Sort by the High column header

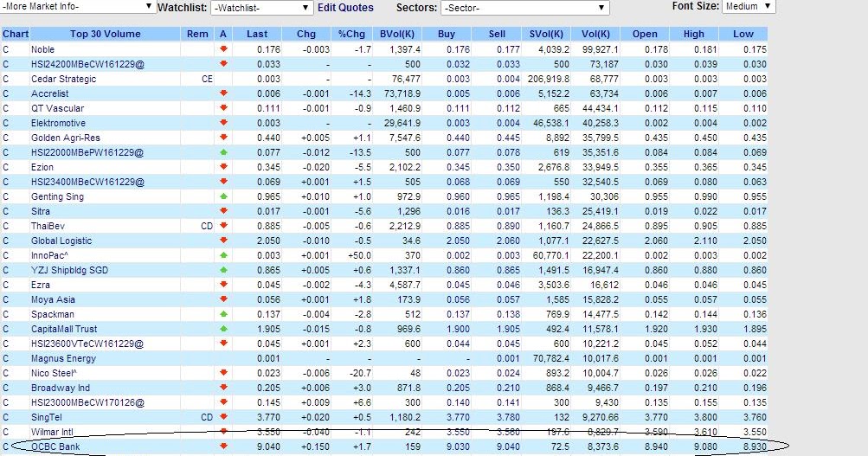point(694,34)
